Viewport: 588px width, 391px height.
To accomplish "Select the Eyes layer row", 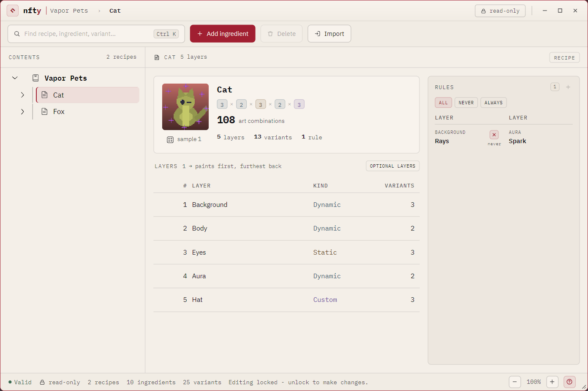I will click(x=286, y=253).
